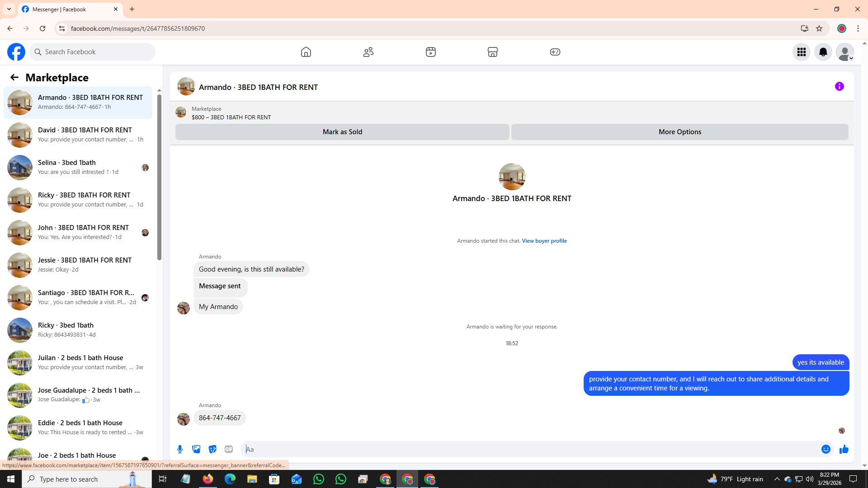The image size is (868, 488).
Task: Send a thumbs-up like
Action: (x=844, y=449)
